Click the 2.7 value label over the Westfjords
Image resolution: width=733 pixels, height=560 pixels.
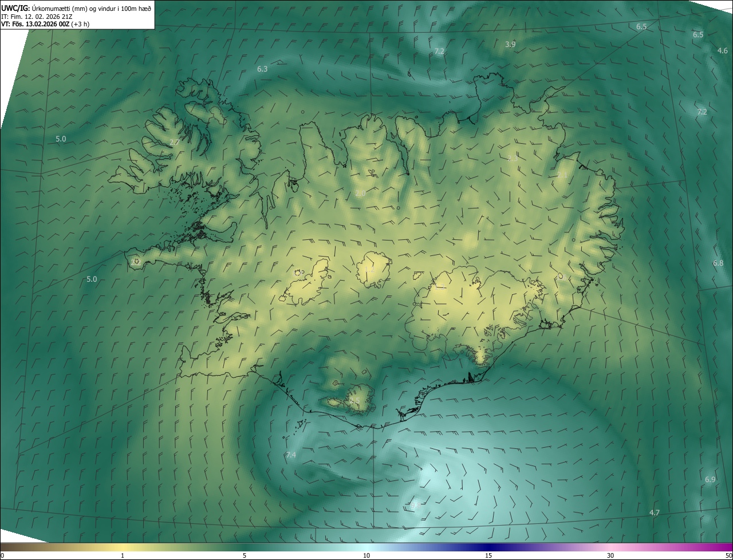[175, 141]
